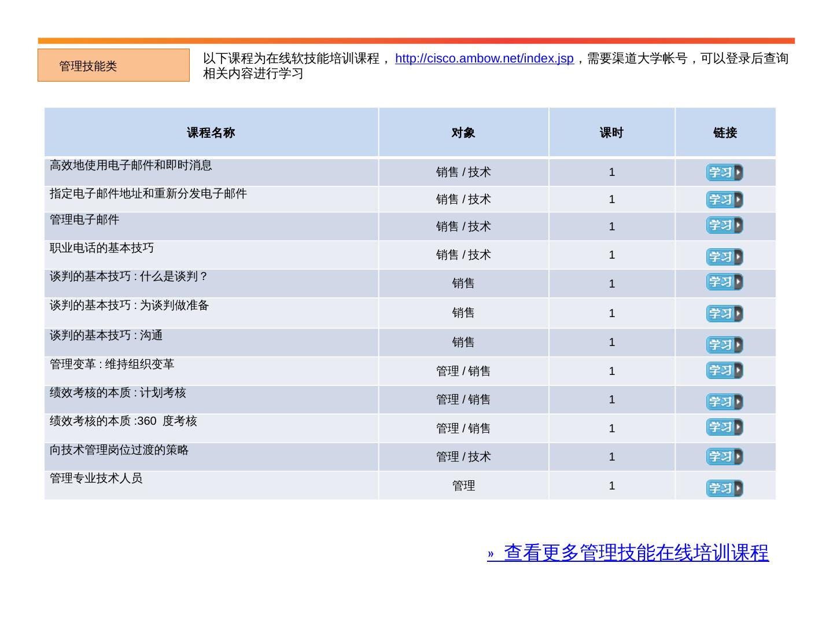
Task: Open 学习 icon for 绩效考核的本质:360度考核
Action: (724, 427)
